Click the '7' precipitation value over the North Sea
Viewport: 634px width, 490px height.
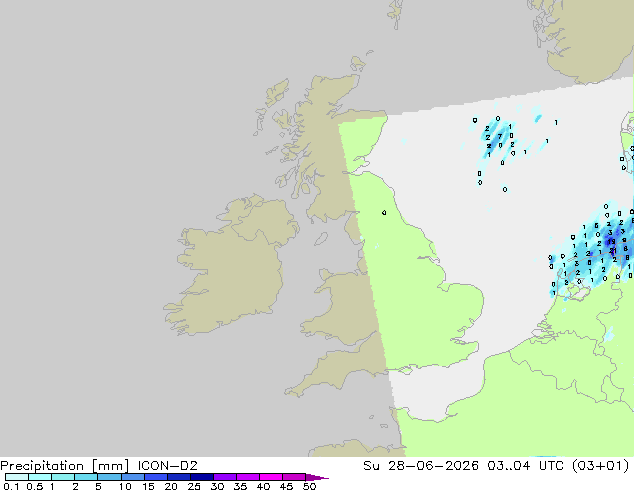tap(500, 137)
